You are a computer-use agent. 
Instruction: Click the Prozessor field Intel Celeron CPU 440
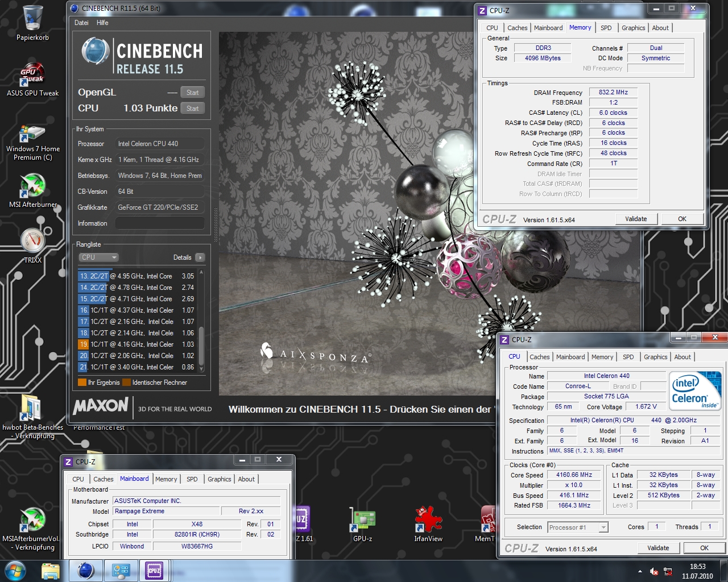tap(160, 144)
